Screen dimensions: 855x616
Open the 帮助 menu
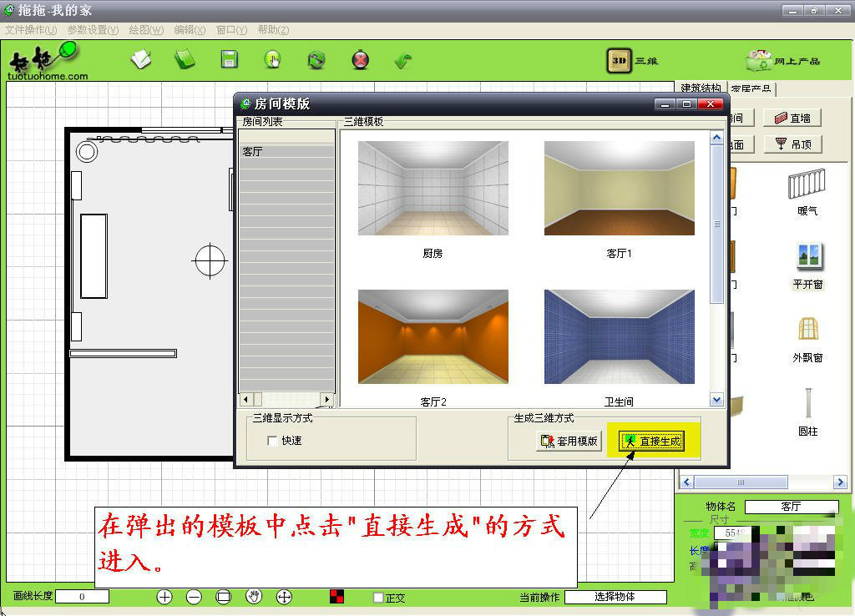273,30
